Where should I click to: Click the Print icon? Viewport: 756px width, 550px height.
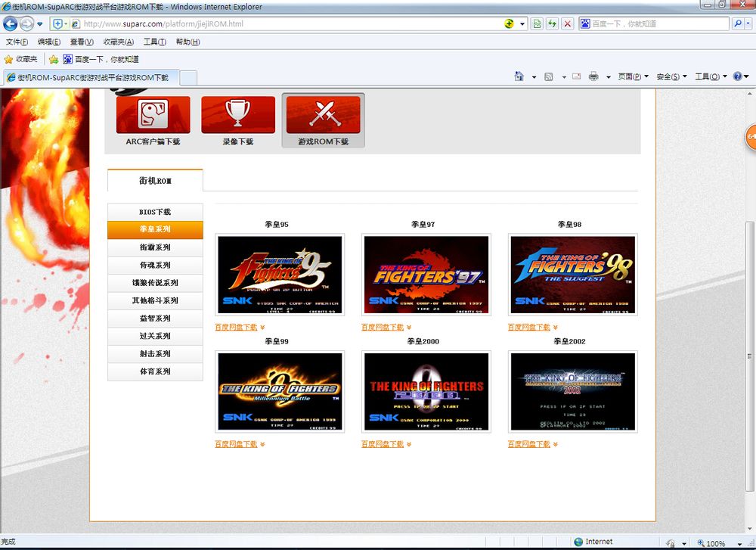[593, 76]
